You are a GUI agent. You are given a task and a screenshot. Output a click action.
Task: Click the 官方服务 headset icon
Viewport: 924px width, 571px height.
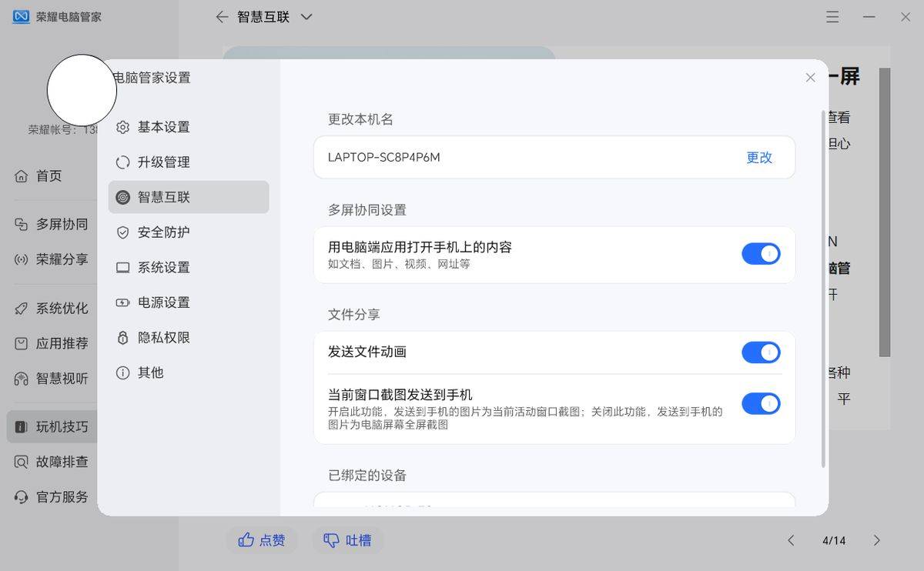(x=22, y=497)
